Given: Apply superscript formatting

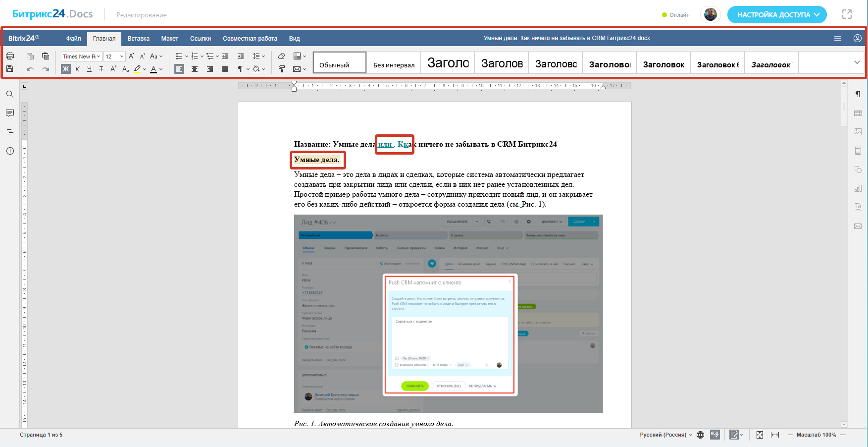Looking at the screenshot, I should point(113,69).
